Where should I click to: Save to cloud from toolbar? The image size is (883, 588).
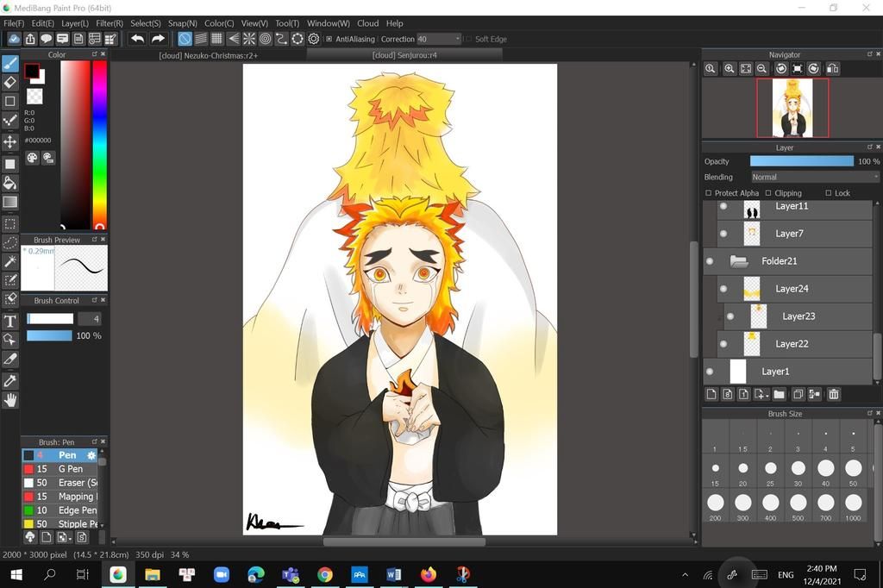pos(14,39)
